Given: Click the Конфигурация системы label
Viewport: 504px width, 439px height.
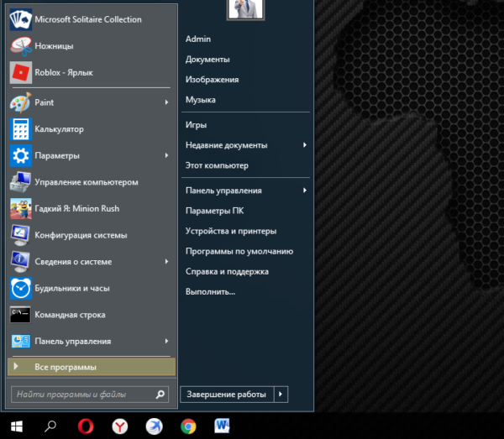Looking at the screenshot, I should tap(81, 235).
